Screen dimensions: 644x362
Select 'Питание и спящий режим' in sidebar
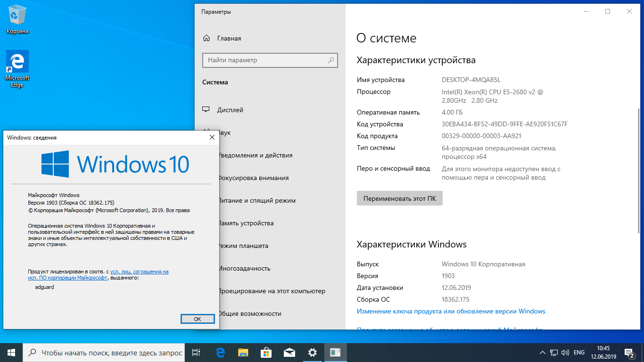point(256,200)
